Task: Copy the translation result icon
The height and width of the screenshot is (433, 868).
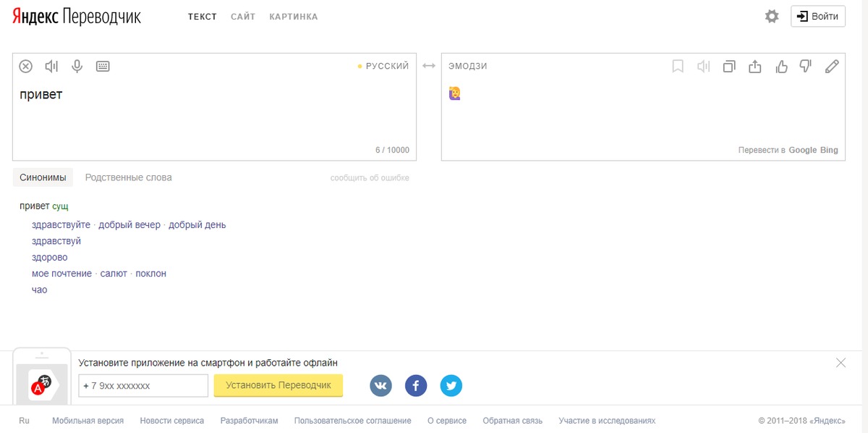Action: (729, 67)
